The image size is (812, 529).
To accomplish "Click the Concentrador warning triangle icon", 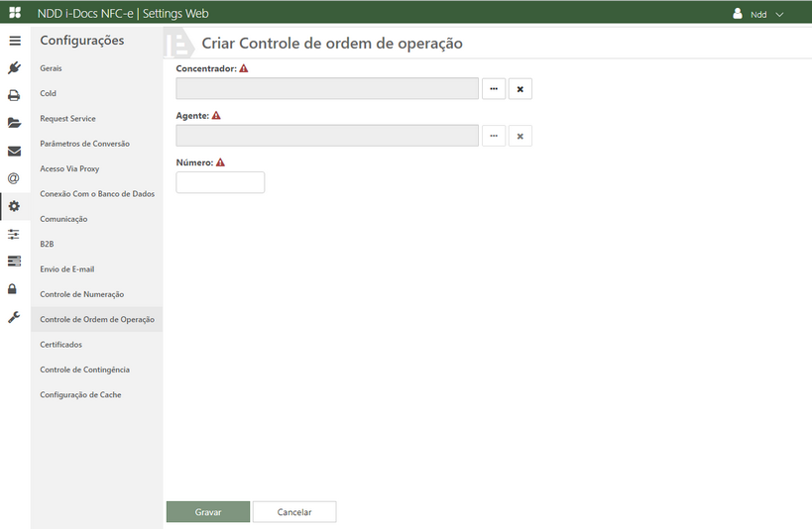I will coord(244,68).
